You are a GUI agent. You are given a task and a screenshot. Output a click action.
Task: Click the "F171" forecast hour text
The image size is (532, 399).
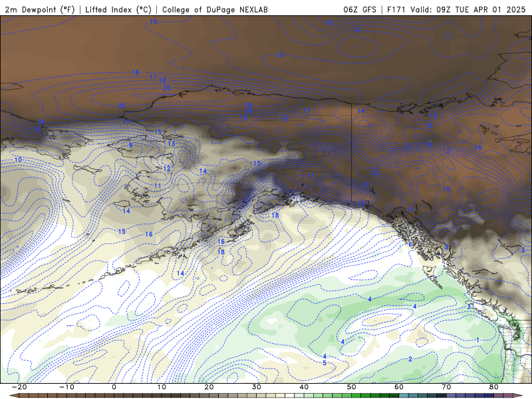point(396,9)
